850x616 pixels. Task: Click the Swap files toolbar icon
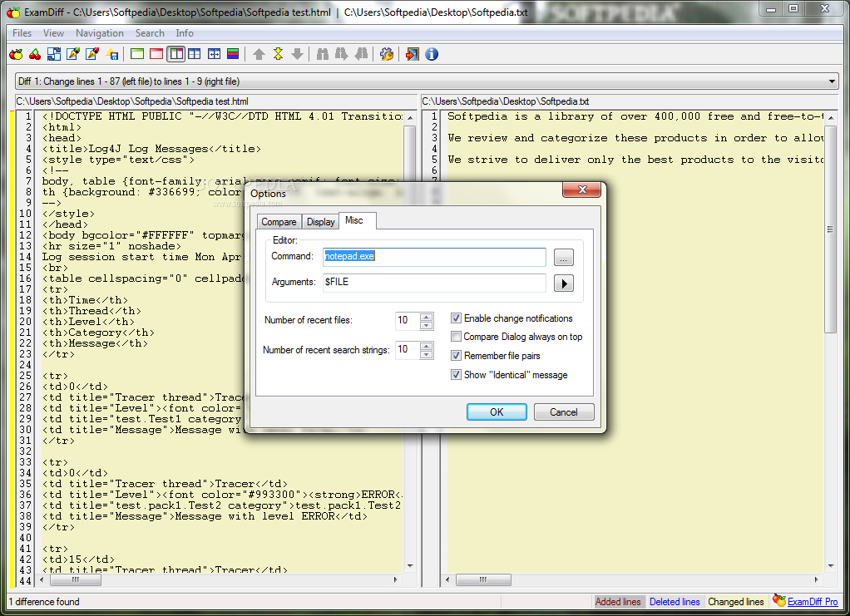(x=54, y=54)
